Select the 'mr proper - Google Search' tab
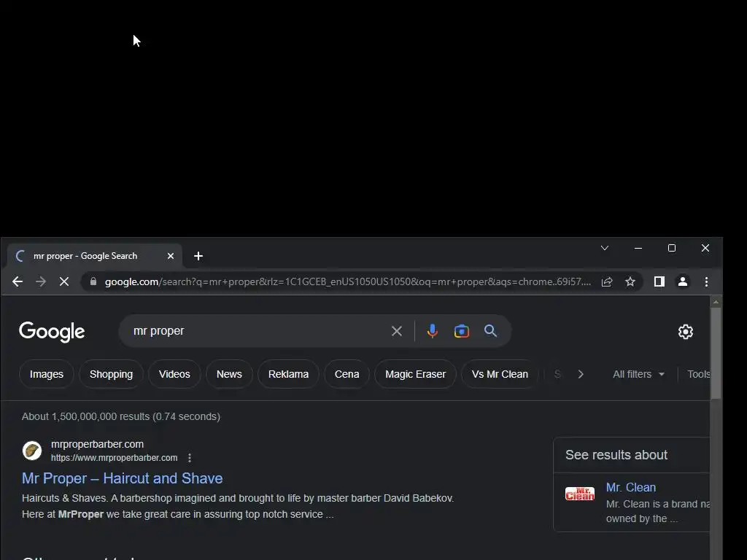This screenshot has width=747, height=560. click(x=94, y=256)
